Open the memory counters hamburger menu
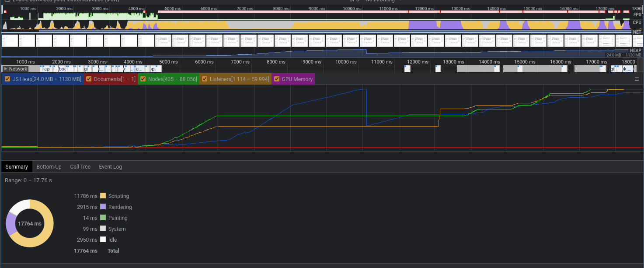 coord(637,79)
